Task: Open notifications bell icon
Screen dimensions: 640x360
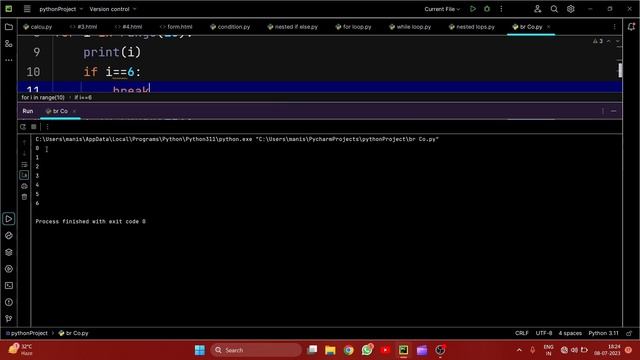Action: [x=631, y=27]
